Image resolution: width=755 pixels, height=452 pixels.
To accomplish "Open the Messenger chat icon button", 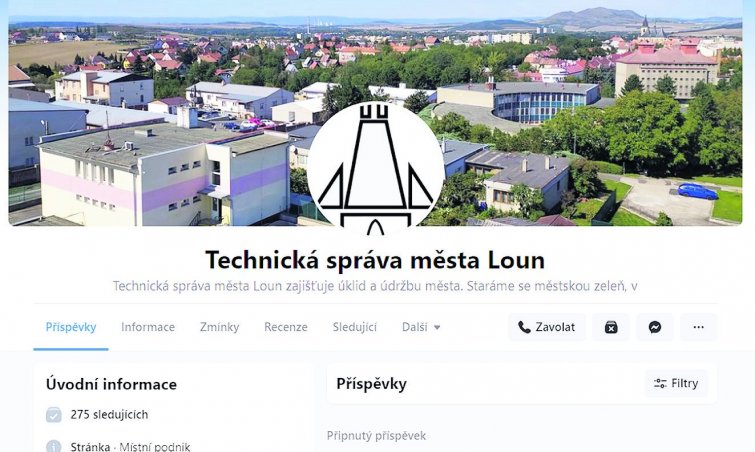I will click(654, 327).
